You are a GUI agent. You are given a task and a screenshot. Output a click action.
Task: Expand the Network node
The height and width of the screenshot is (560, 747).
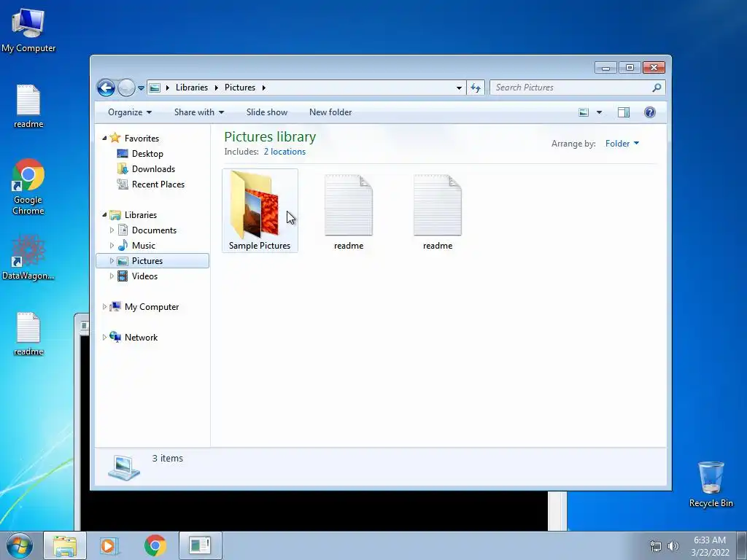104,338
